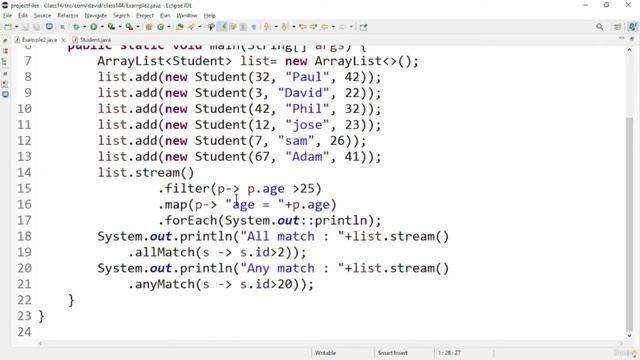The image size is (640, 360).
Task: Click the Save All toolbar icon
Action: coord(36,27)
